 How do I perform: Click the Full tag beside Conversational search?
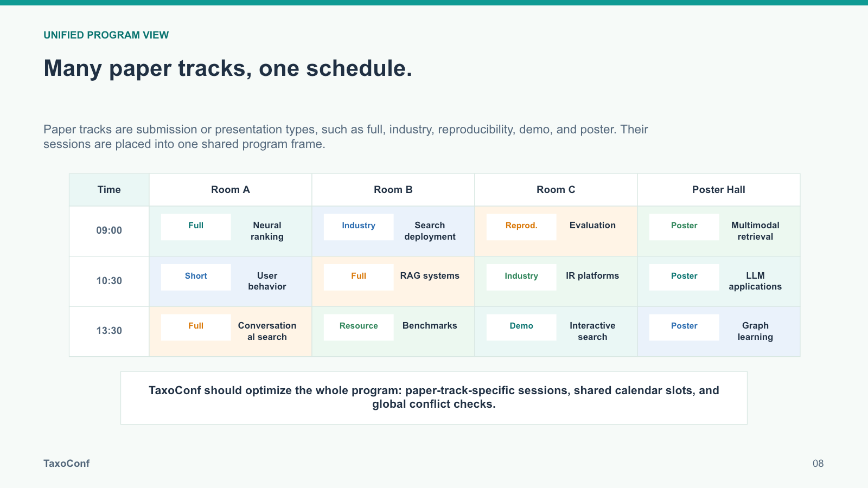196,327
